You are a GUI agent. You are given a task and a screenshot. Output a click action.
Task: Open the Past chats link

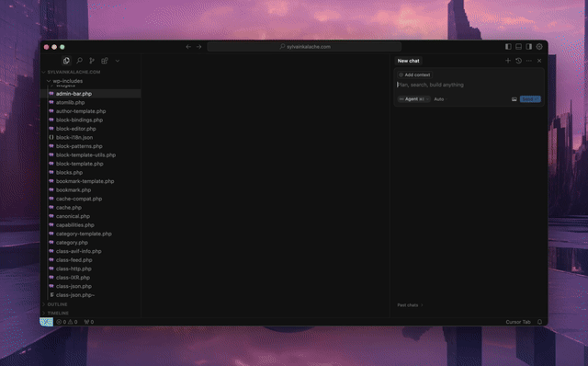tap(410, 304)
